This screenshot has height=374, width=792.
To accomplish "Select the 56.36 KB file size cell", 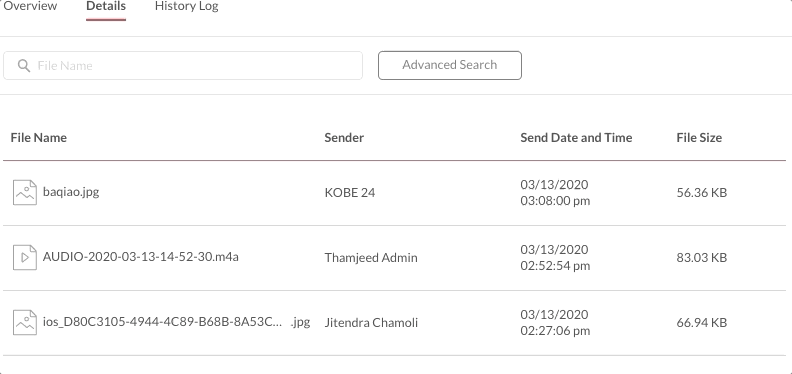I will pyautogui.click(x=702, y=193).
